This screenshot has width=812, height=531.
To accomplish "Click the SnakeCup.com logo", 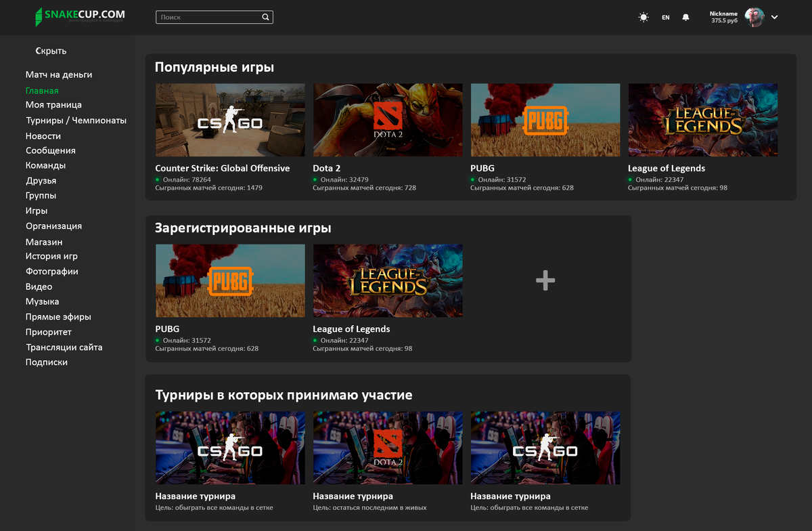I will pos(80,16).
